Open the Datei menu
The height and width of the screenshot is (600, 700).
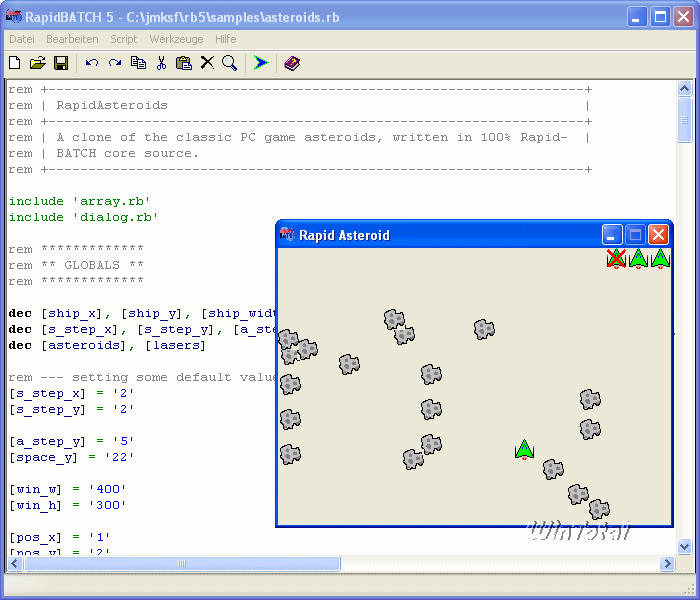click(x=21, y=39)
